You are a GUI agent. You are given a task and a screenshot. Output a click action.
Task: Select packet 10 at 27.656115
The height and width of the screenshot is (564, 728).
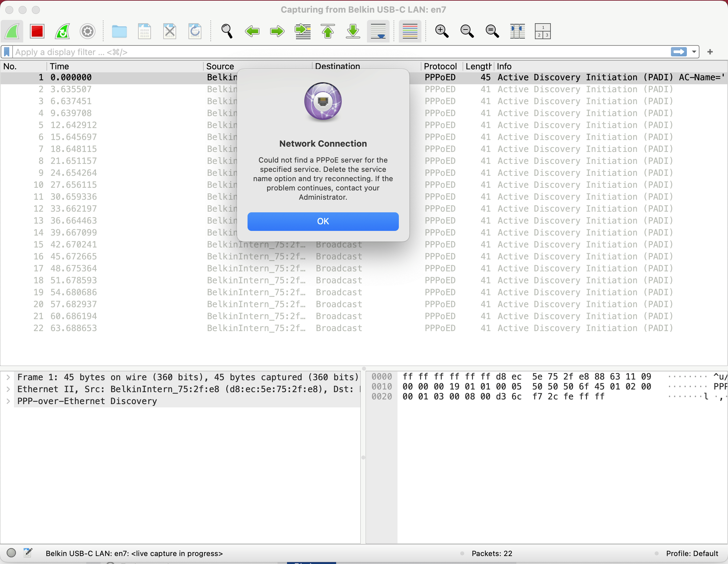click(x=364, y=185)
